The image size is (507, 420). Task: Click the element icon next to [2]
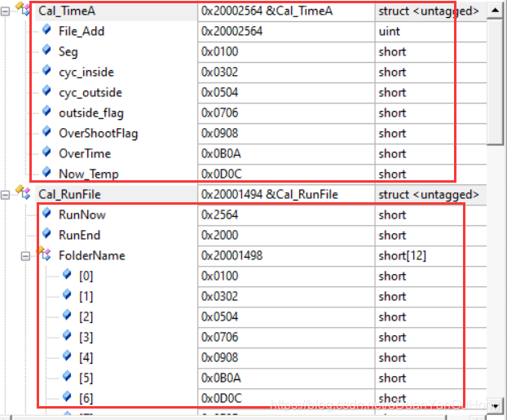coord(67,315)
